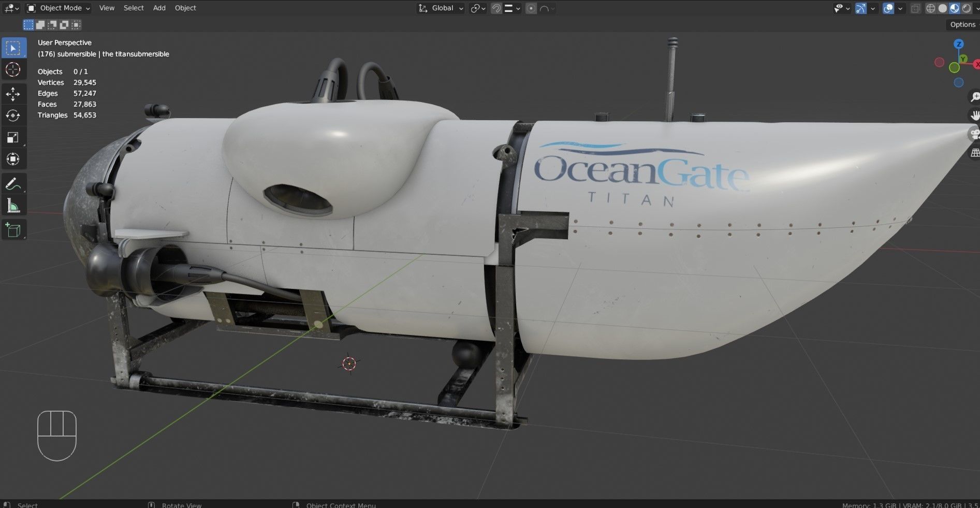Toggle X-ray display
Image resolution: width=980 pixels, height=508 pixels.
(915, 8)
